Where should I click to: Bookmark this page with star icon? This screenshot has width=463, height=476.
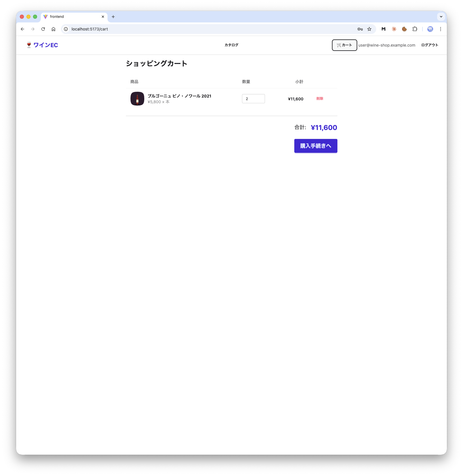(369, 29)
